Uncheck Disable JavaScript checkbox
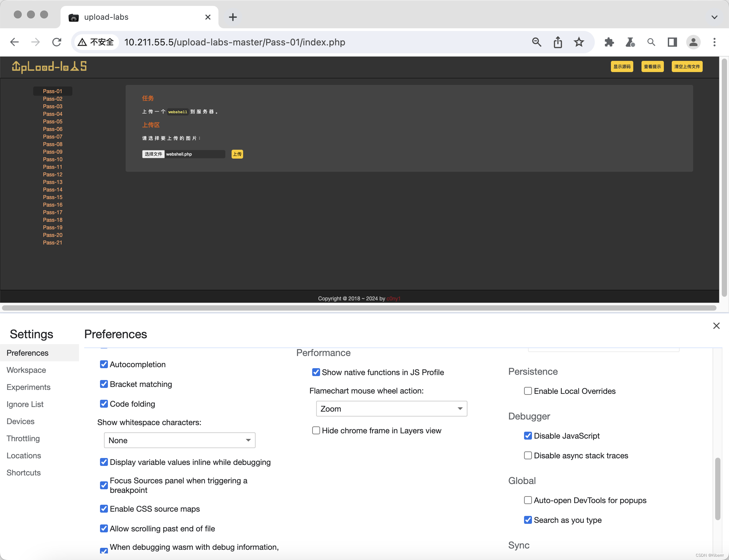Viewport: 729px width, 560px height. [x=527, y=436]
